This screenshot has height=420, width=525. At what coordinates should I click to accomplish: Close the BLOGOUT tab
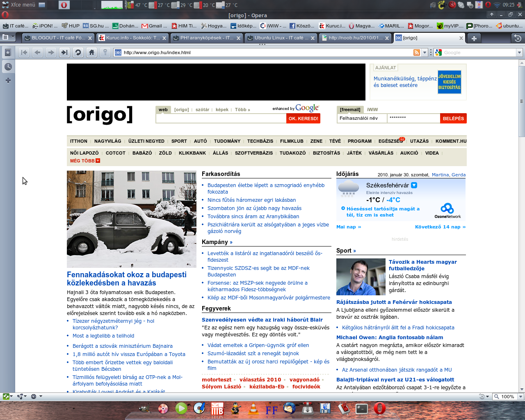90,38
